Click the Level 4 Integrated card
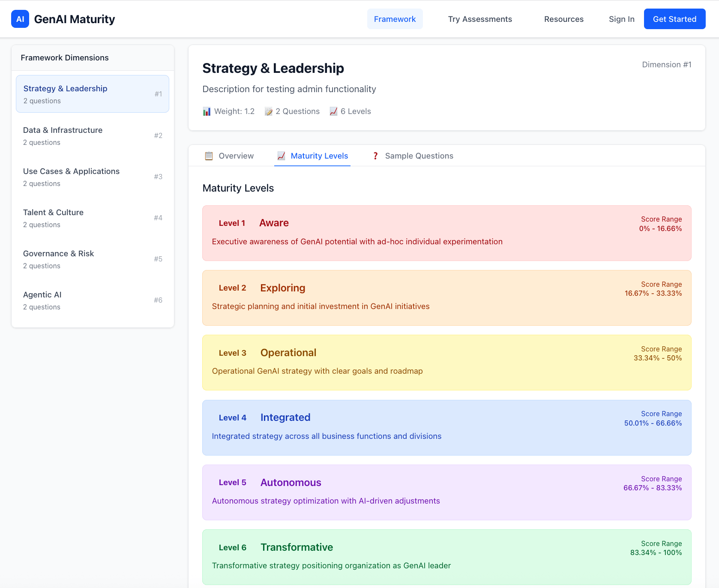Viewport: 719px width, 588px height. point(446,428)
